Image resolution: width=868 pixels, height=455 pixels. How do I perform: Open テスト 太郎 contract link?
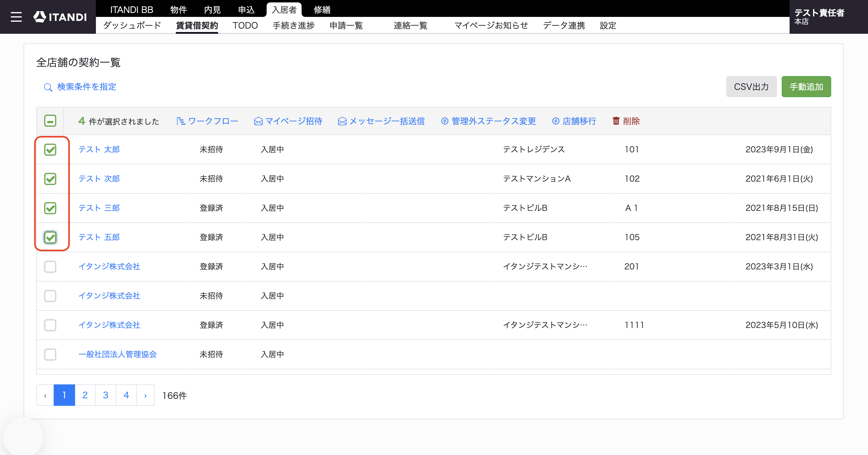pyautogui.click(x=99, y=149)
